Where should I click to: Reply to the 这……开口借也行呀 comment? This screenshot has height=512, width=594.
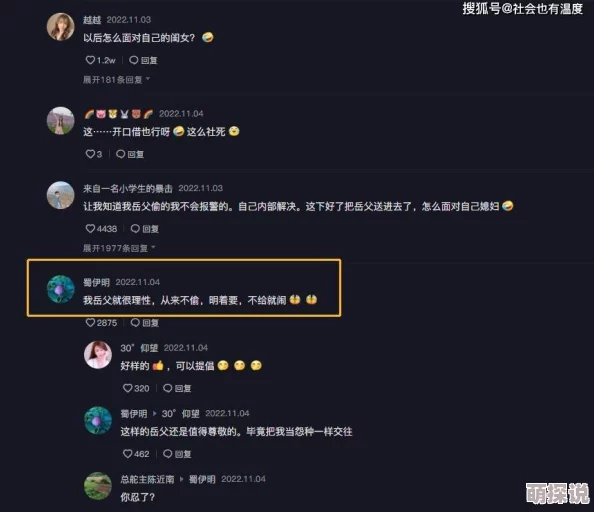130,154
